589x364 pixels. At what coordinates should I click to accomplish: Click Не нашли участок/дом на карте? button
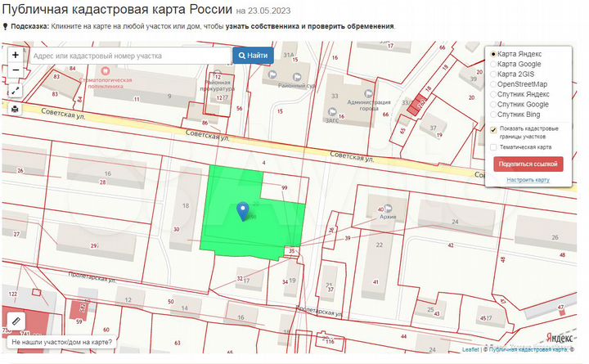pyautogui.click(x=61, y=342)
